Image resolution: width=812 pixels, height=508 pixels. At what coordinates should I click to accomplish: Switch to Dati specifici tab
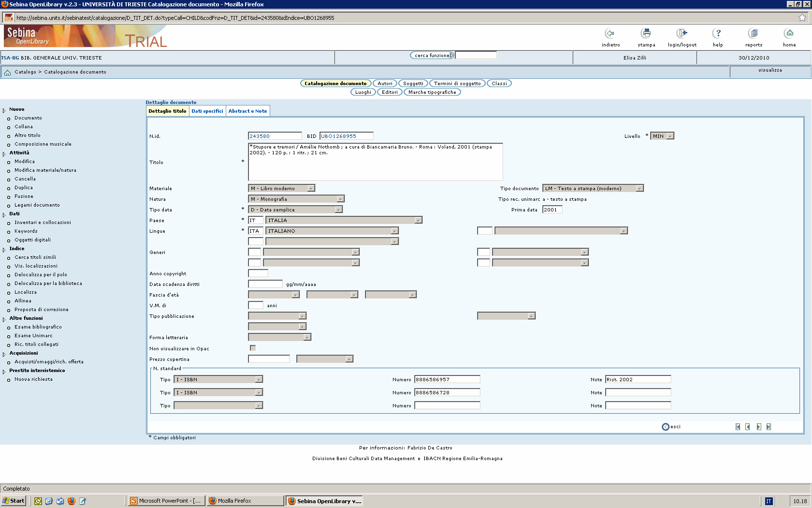coord(207,111)
